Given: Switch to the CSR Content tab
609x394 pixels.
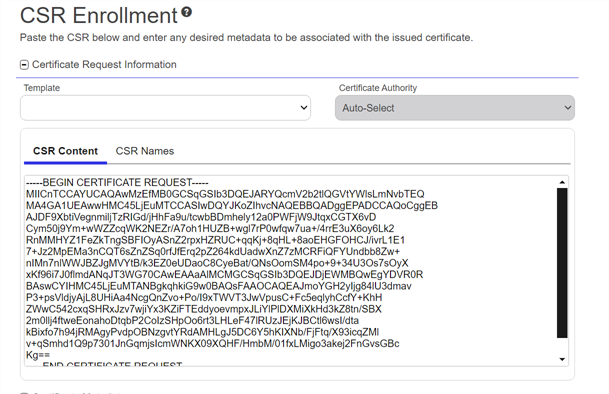Looking at the screenshot, I should (x=65, y=151).
